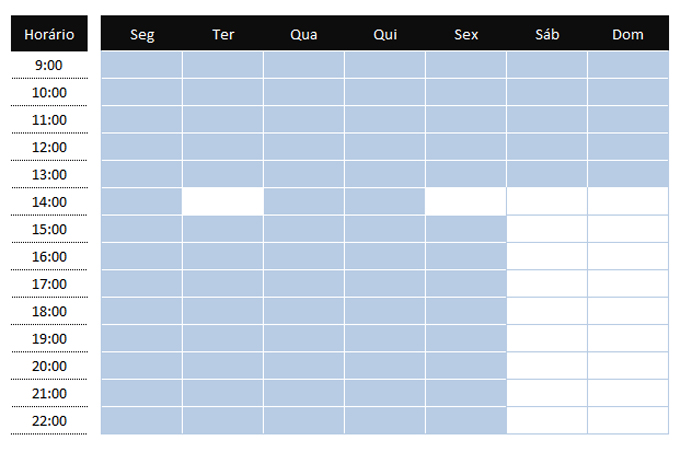
Task: Click the 18:00 time label
Action: [49, 312]
